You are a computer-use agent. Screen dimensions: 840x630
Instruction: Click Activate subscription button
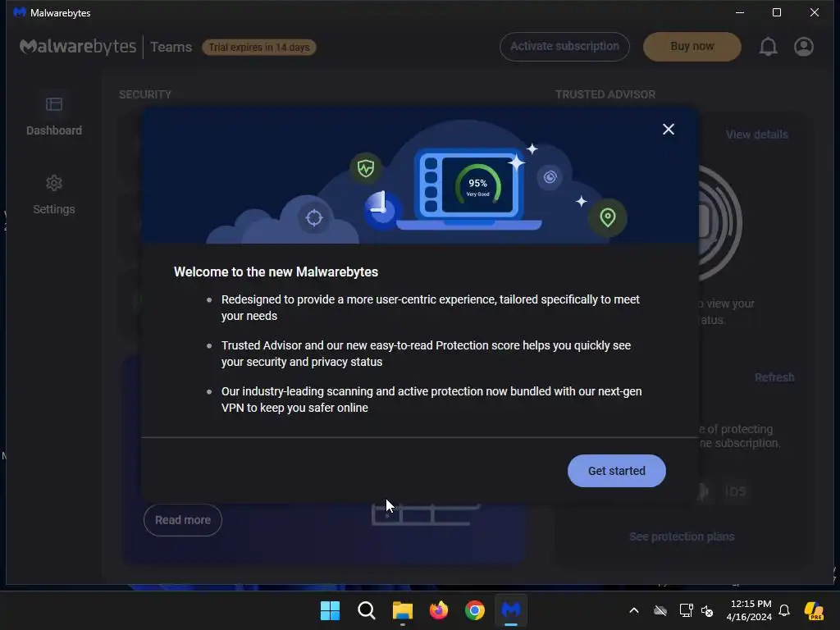[x=564, y=47]
